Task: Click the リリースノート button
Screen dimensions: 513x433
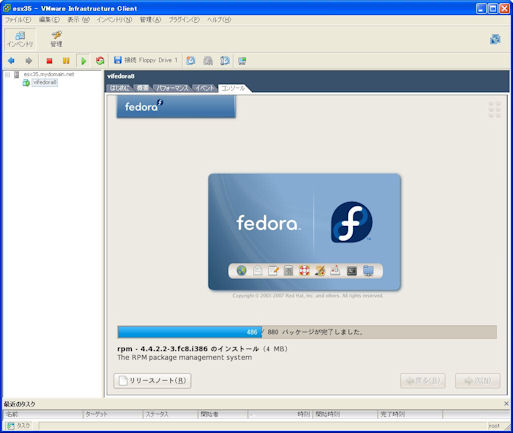Action: 152,381
